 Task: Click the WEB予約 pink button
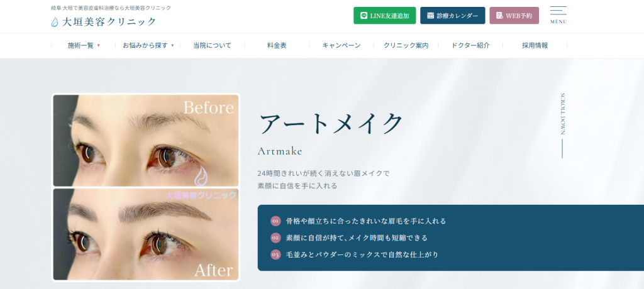pyautogui.click(x=514, y=16)
